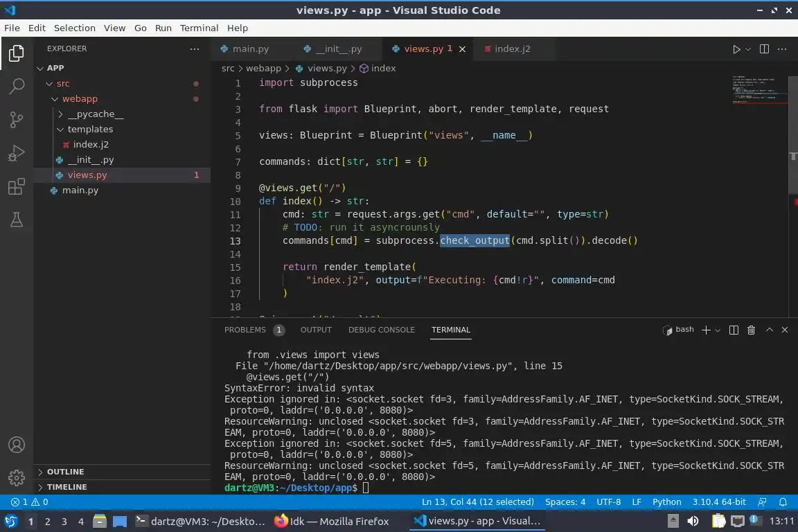Viewport: 798px width, 532px height.
Task: Split the terminal
Action: click(x=734, y=330)
